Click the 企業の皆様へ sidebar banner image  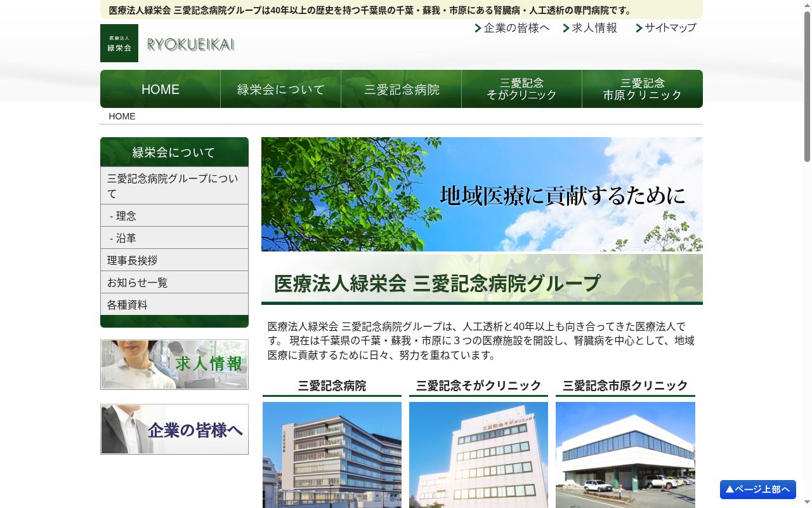174,429
